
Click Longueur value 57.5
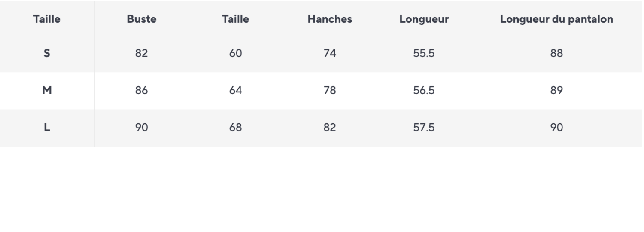[x=424, y=128]
